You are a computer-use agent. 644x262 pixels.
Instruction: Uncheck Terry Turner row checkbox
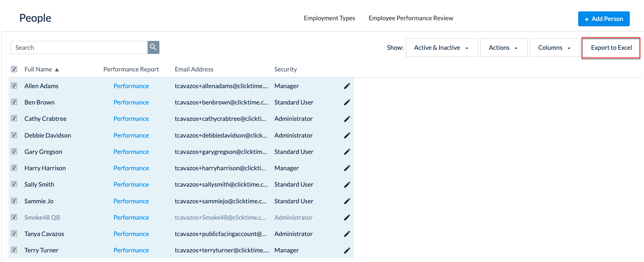tap(14, 250)
